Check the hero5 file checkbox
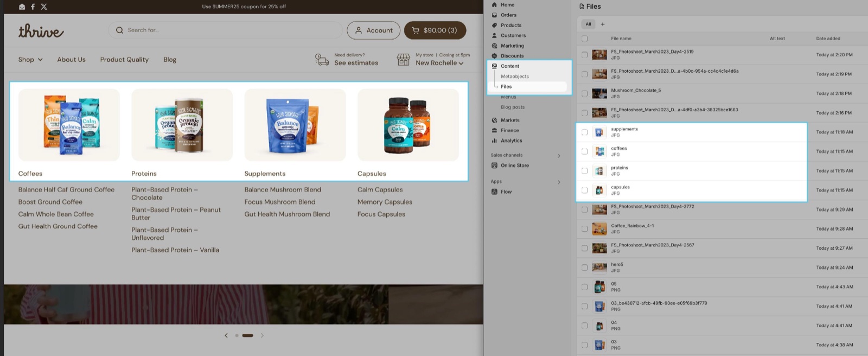The height and width of the screenshot is (356, 868). (x=584, y=268)
